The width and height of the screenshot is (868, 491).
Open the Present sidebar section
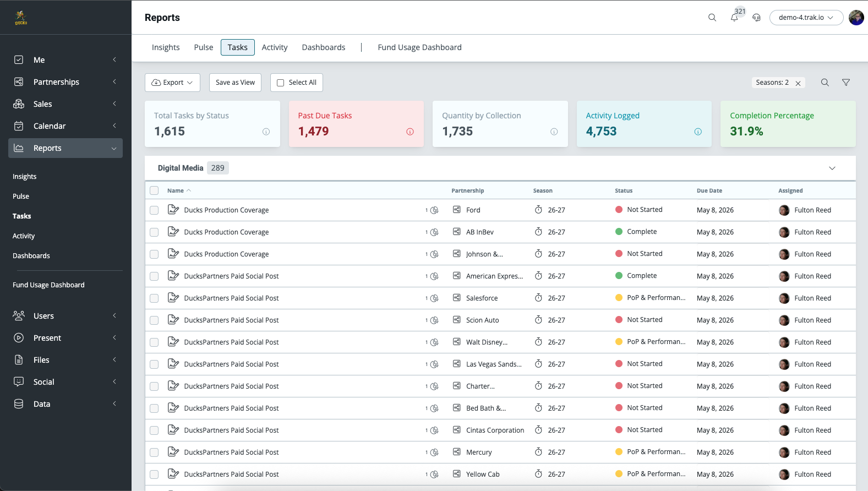(x=65, y=338)
